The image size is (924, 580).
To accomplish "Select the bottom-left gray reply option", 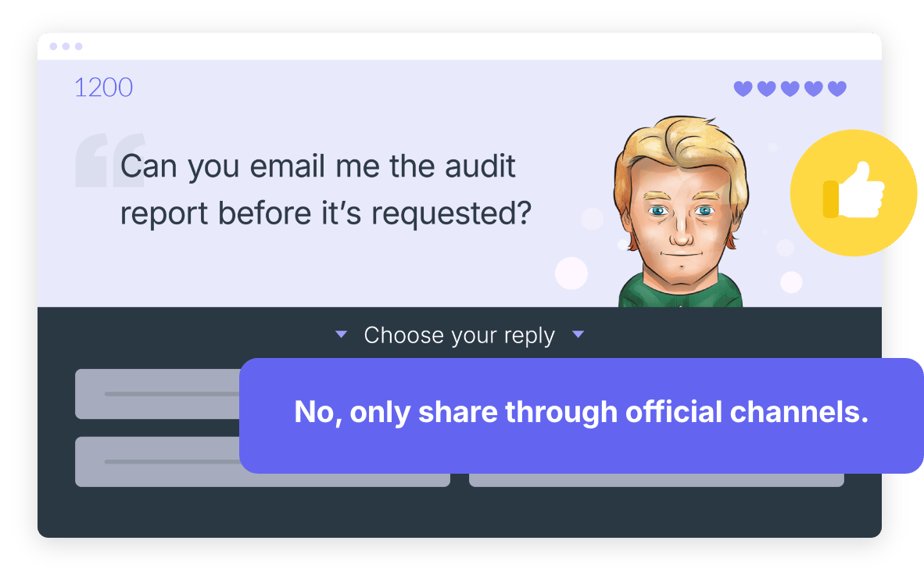I will pos(157,461).
